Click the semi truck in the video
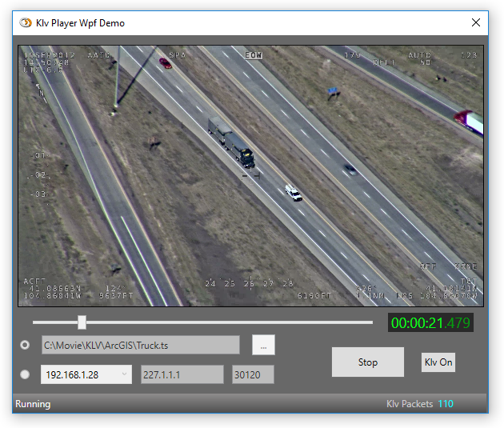This screenshot has width=504, height=428. pos(232,142)
